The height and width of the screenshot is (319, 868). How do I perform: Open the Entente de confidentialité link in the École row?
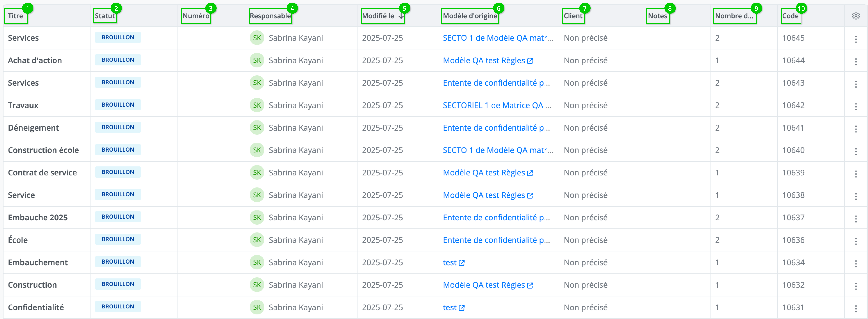point(496,240)
